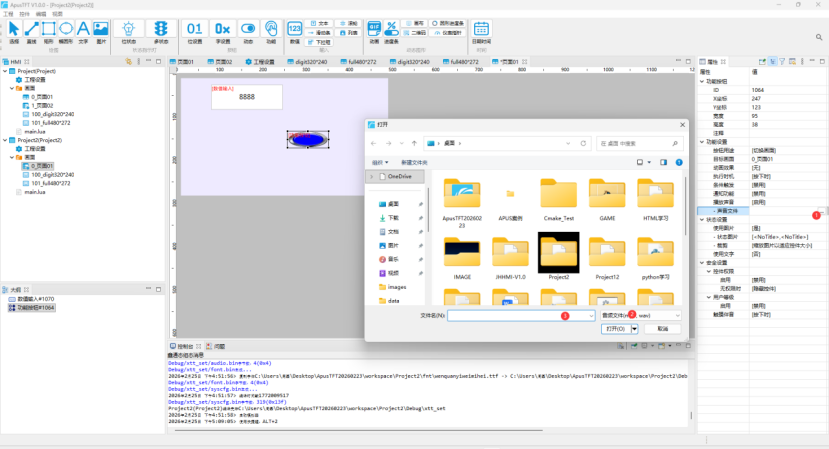Click the GIF animation tool
The height and width of the screenshot is (449, 829).
coord(374,29)
